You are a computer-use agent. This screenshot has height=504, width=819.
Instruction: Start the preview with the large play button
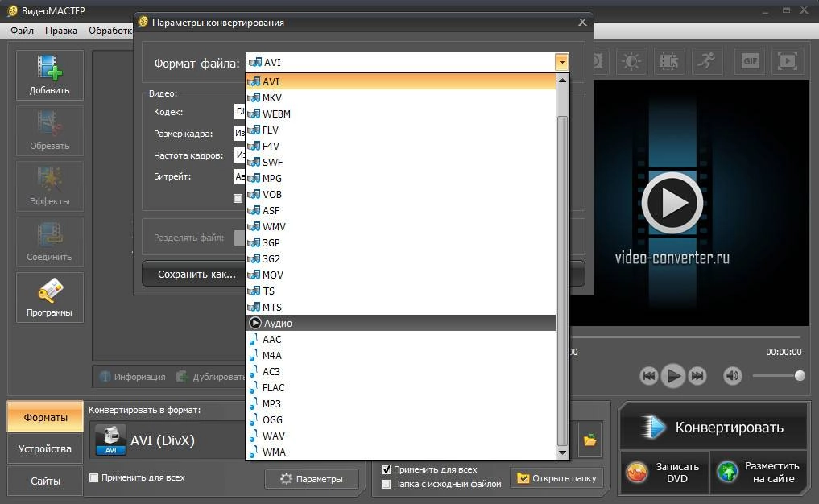(672, 203)
